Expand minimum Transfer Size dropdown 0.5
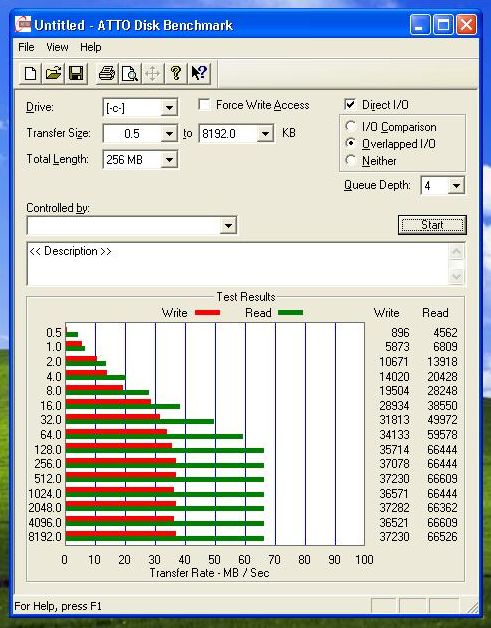This screenshot has height=628, width=491. [x=169, y=133]
